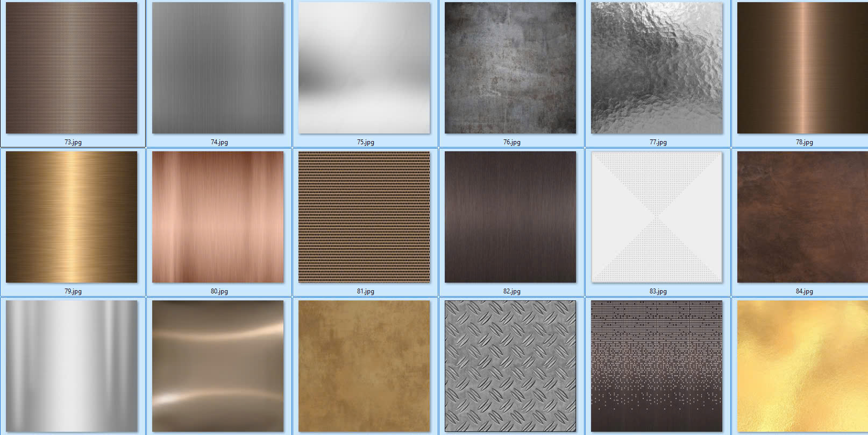This screenshot has height=435, width=868.
Task: Click the 74.jpg file name
Action: click(x=219, y=142)
